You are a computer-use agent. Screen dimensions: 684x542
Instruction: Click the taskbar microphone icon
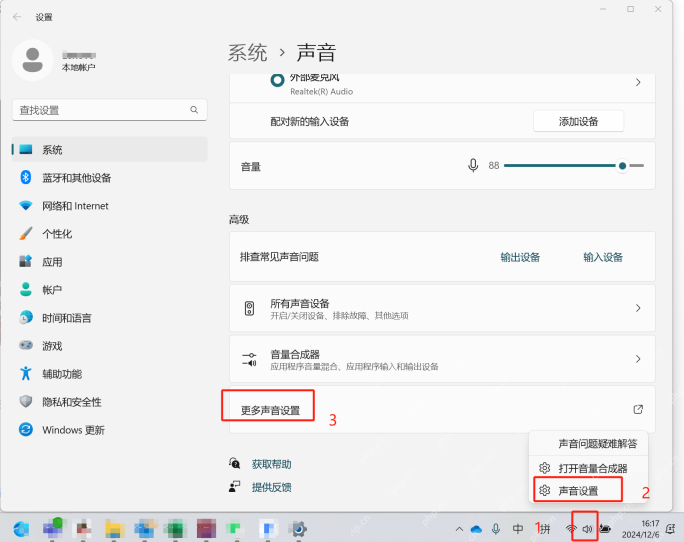tap(496, 529)
